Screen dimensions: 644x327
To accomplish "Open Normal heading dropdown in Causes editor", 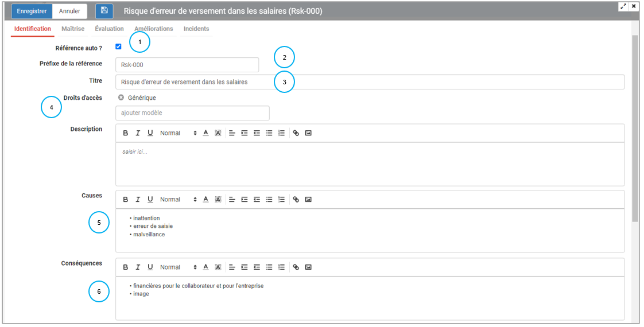I will click(x=178, y=200).
